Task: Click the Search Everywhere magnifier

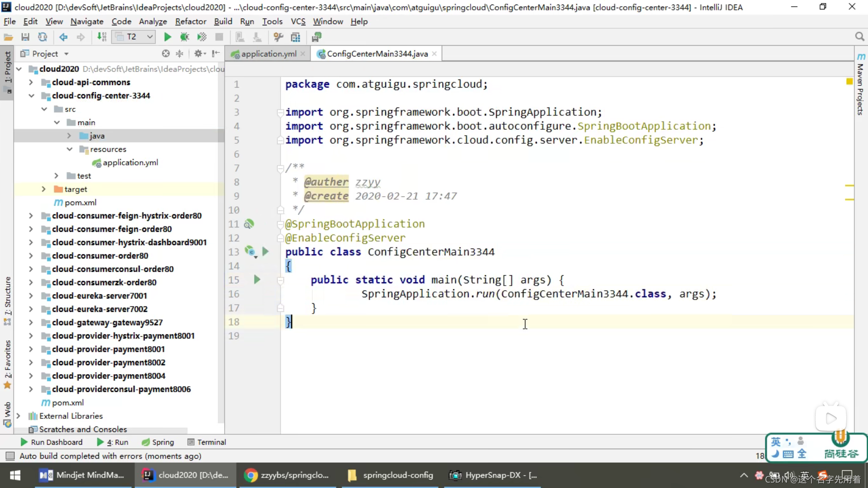Action: point(859,37)
